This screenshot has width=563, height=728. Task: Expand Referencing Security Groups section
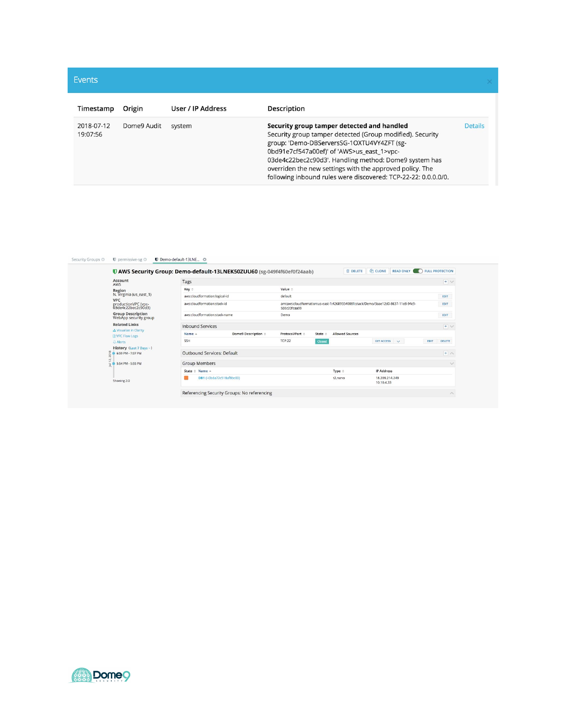pyautogui.click(x=452, y=393)
